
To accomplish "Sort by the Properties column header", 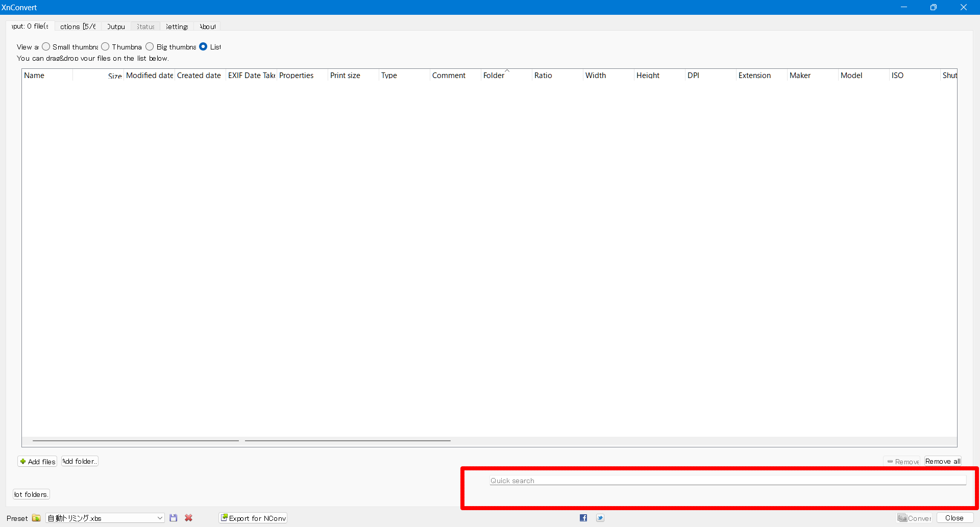I will (303, 76).
